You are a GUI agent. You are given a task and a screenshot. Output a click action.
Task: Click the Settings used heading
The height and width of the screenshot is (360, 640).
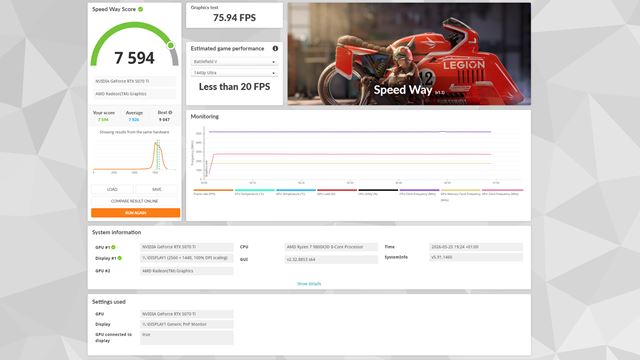(x=109, y=302)
